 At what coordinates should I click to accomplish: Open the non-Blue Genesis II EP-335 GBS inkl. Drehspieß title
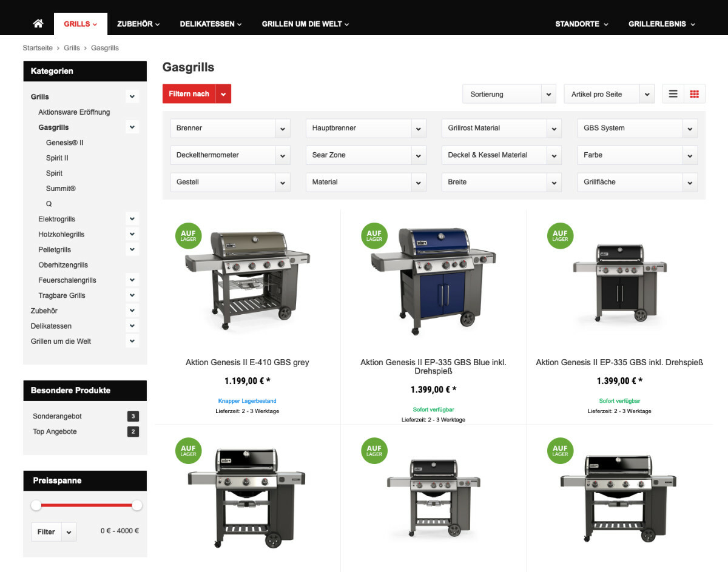point(619,363)
